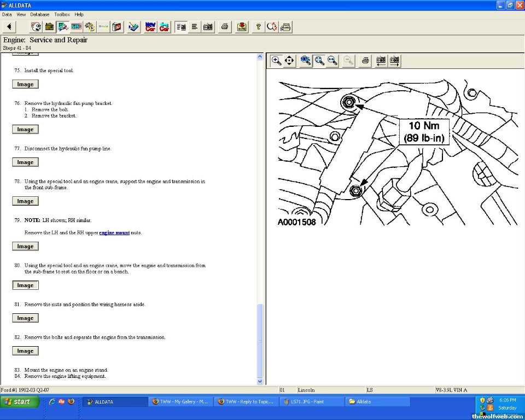Screen dimensions: 525x420
Task: Click the back arrow toolbar button
Action: point(9,27)
